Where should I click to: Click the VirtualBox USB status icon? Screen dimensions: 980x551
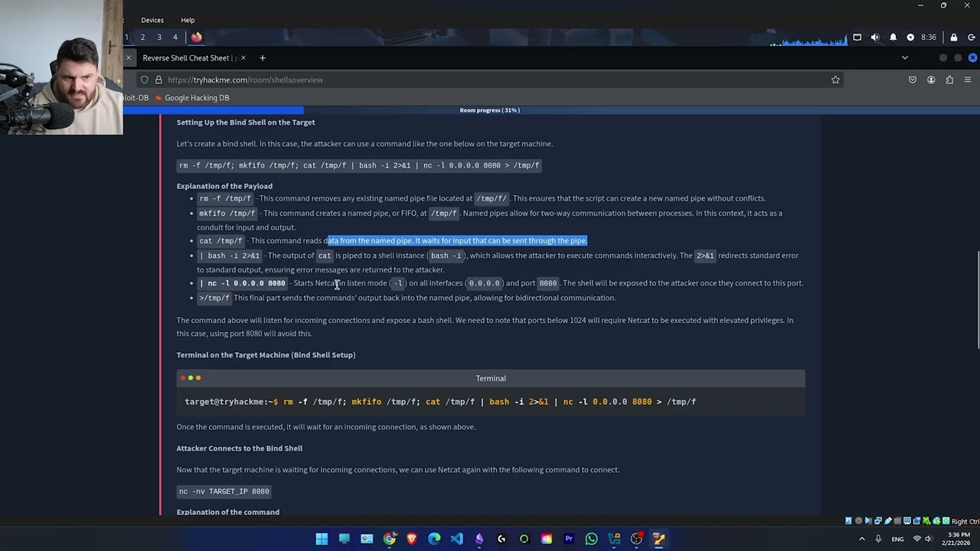click(x=887, y=521)
